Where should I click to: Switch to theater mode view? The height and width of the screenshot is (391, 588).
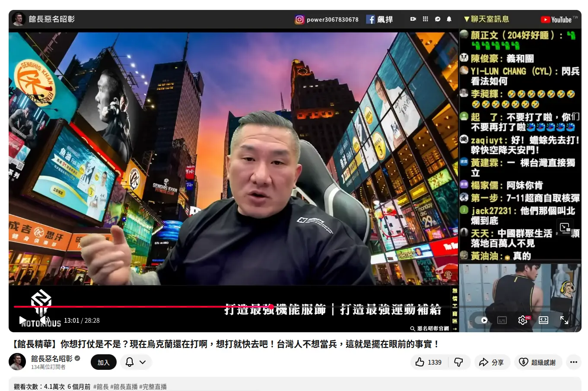click(x=544, y=320)
